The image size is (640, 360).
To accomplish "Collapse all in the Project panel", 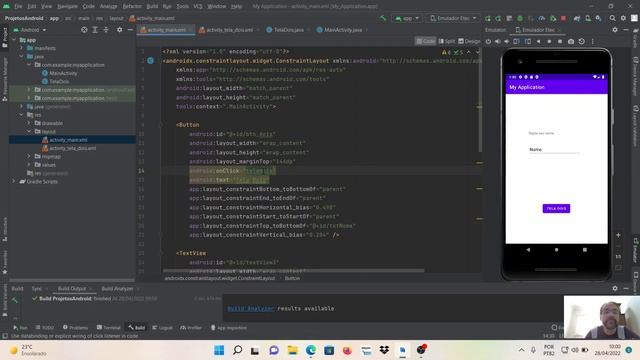I will tap(106, 30).
